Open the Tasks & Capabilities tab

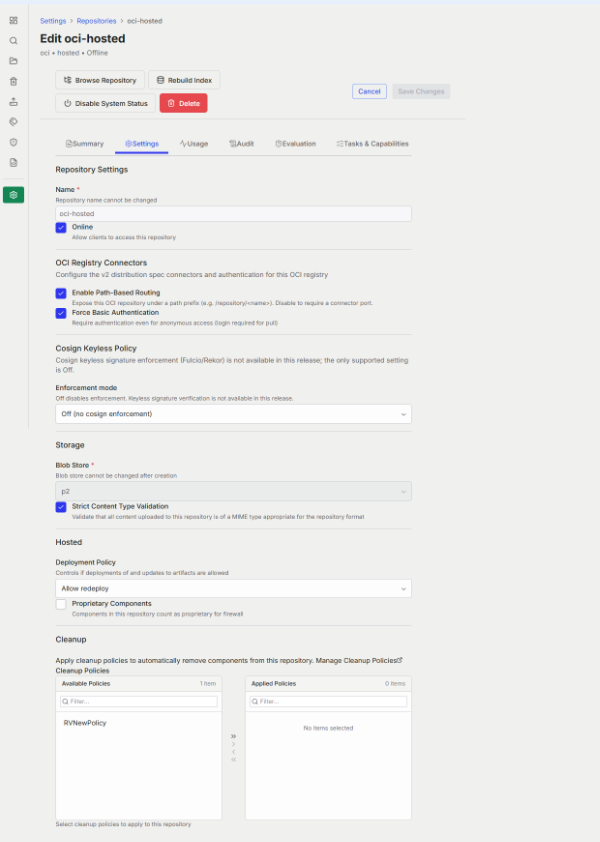[x=372, y=144]
